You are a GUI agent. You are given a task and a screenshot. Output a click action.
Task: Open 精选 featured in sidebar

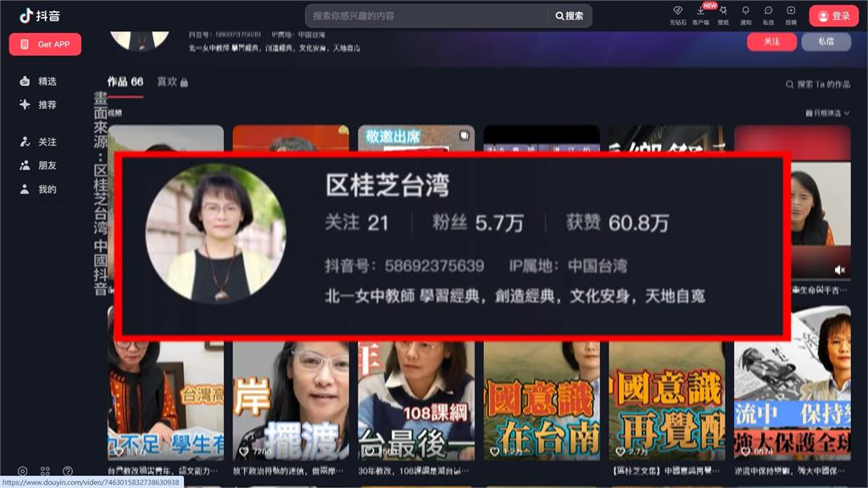pyautogui.click(x=38, y=81)
